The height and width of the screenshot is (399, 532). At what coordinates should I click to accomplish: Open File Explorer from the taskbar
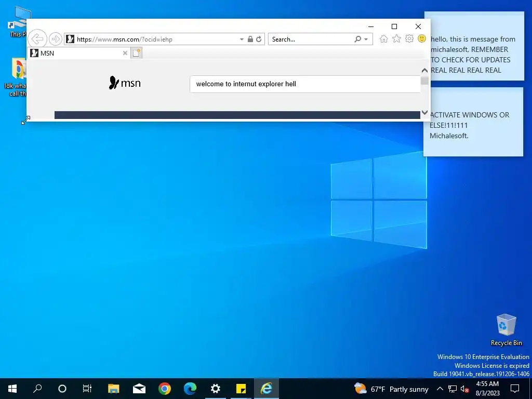pyautogui.click(x=114, y=389)
